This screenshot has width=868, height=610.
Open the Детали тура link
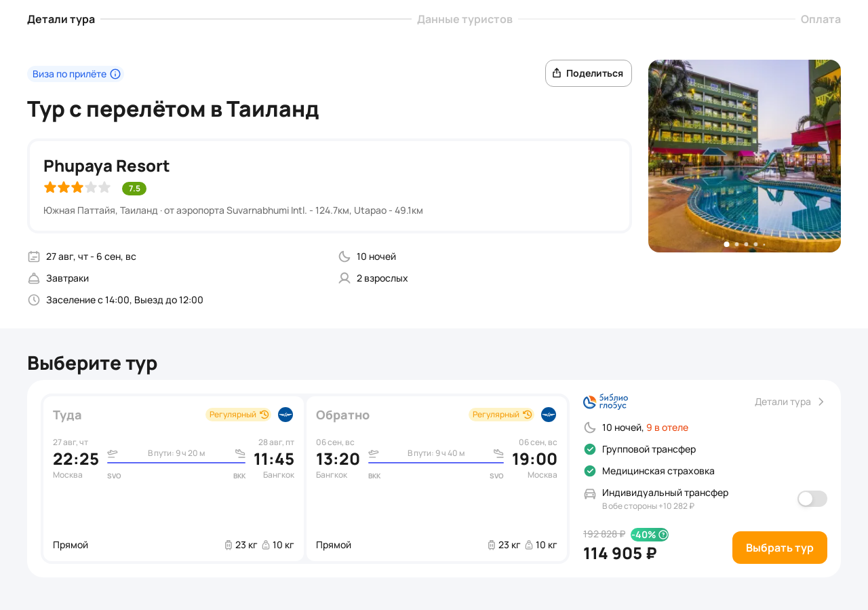coord(790,402)
